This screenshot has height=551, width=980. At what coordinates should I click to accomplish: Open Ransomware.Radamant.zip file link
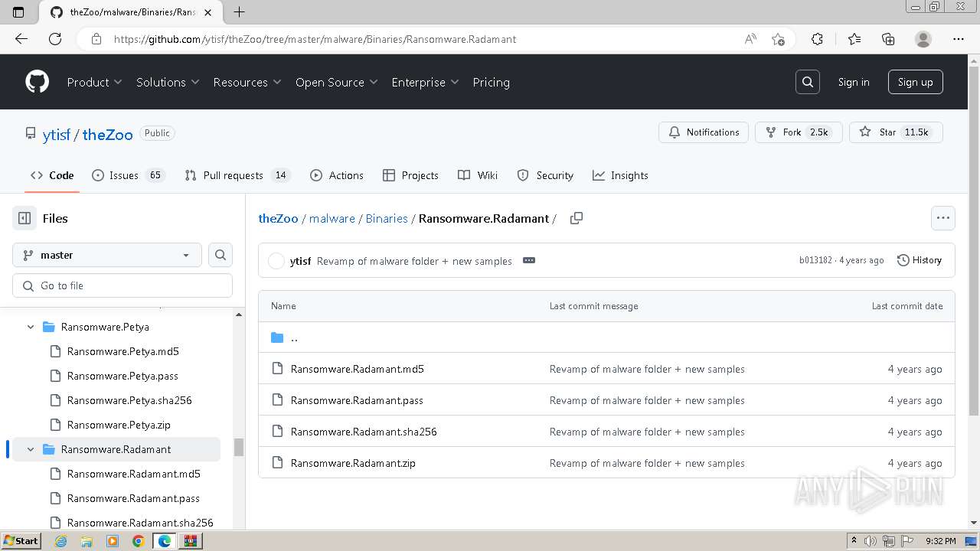[x=353, y=463]
